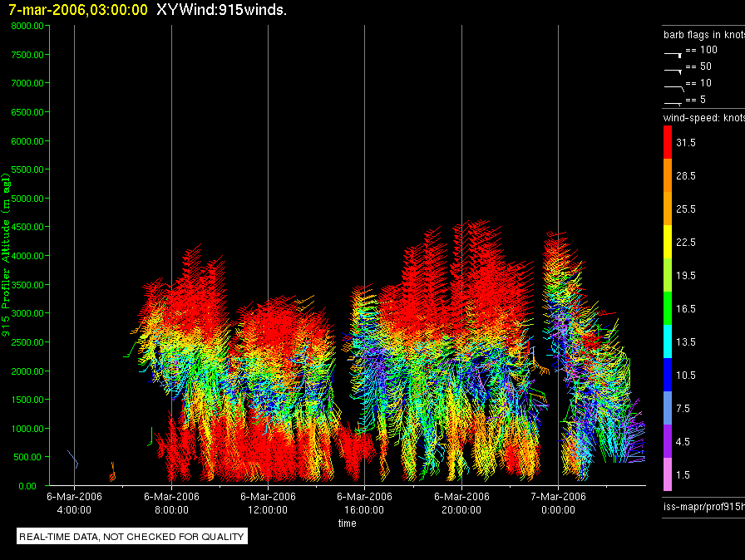Image resolution: width=745 pixels, height=560 pixels.
Task: Click the 10-knot barb flag symbol
Action: pyautogui.click(x=674, y=88)
